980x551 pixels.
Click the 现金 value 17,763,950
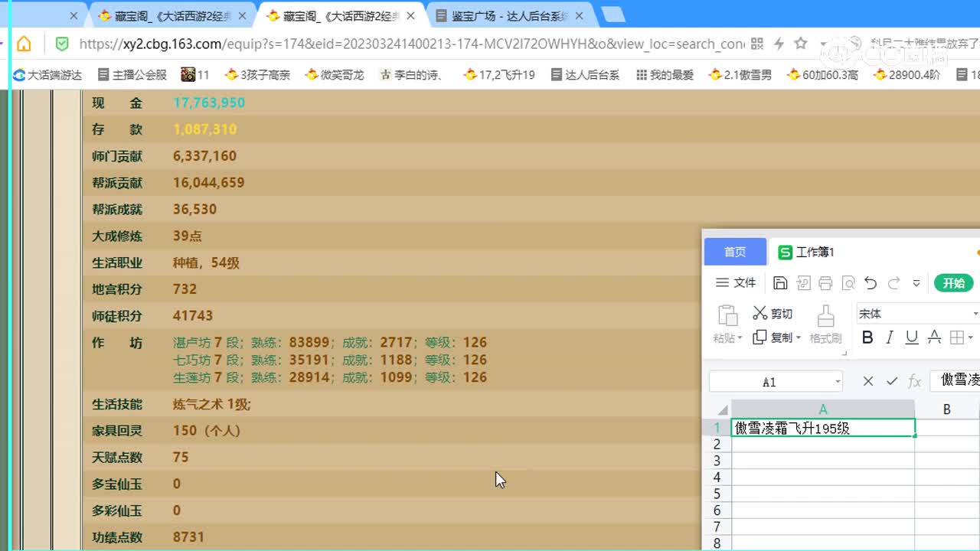(x=209, y=103)
